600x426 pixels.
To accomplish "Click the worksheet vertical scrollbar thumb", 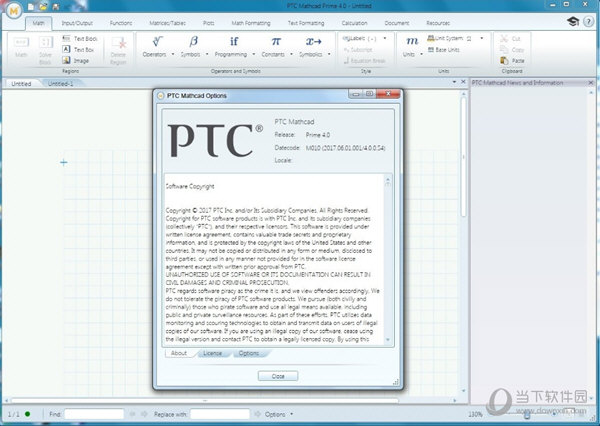I will tap(463, 157).
